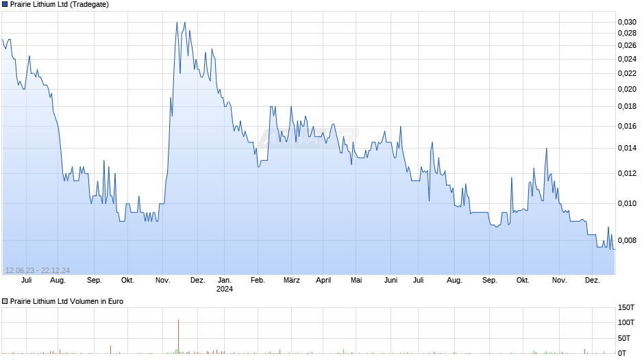Click the Juni month label
Screen dimensions: 644x360
pyautogui.click(x=391, y=281)
